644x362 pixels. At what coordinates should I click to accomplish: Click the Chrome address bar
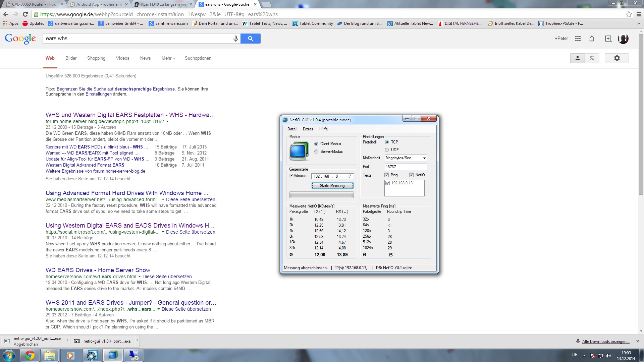(x=329, y=14)
